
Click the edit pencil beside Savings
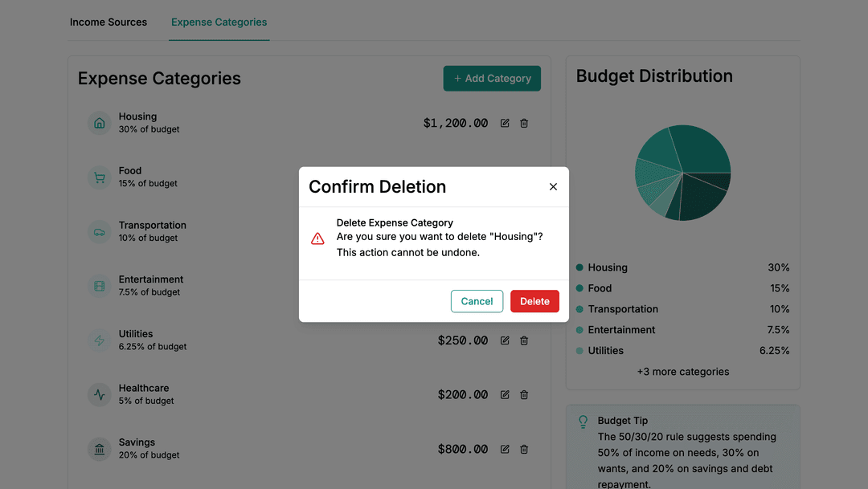click(x=505, y=449)
